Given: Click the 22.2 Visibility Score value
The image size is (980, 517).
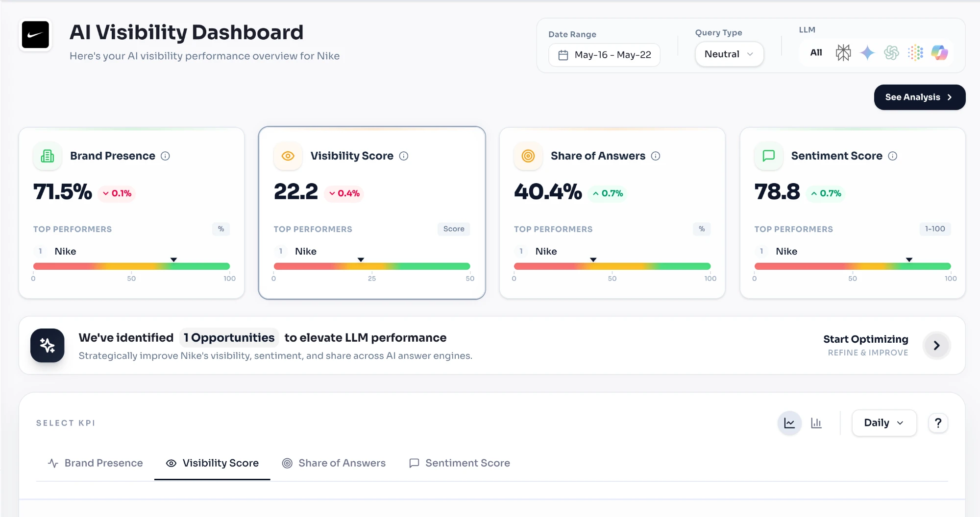Looking at the screenshot, I should point(296,192).
